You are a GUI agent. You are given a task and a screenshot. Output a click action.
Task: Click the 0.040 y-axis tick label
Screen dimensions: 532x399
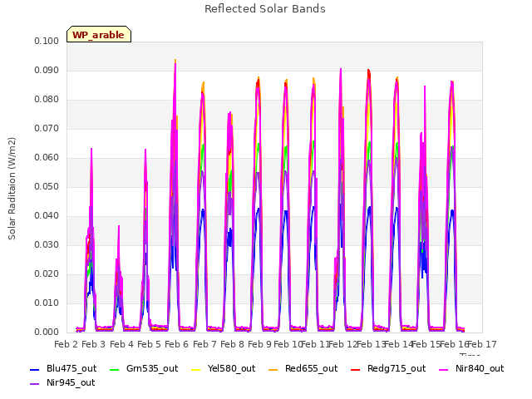pyautogui.click(x=47, y=216)
